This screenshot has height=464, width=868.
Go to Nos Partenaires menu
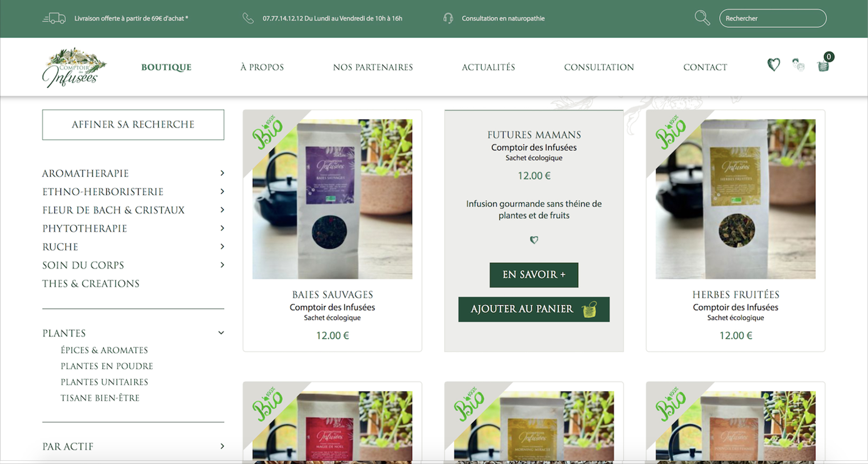(373, 67)
